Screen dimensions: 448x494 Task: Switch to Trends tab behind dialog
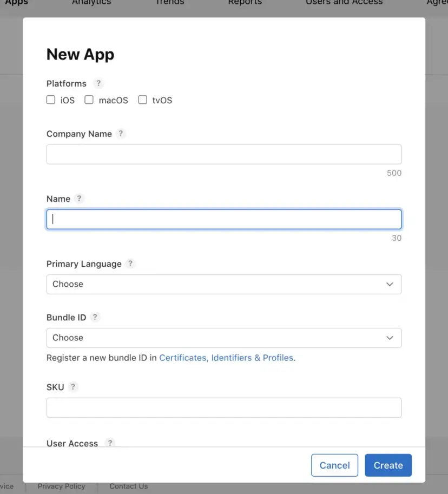click(170, 3)
